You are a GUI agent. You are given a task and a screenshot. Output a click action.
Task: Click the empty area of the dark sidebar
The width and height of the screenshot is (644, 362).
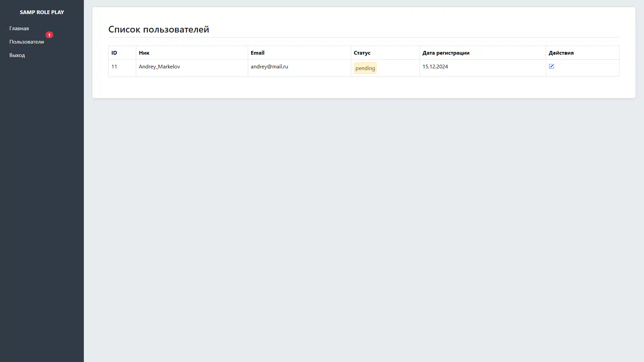point(42,201)
